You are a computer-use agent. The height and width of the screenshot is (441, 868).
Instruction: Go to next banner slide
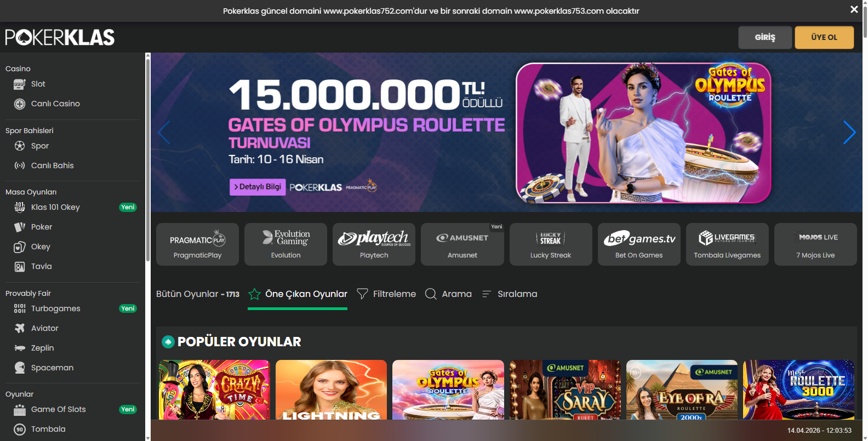tap(849, 132)
